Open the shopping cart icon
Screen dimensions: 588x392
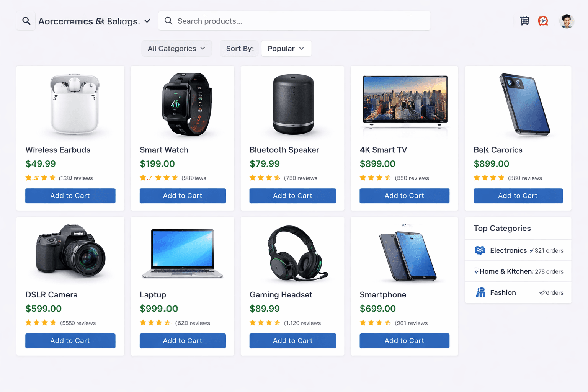(524, 21)
